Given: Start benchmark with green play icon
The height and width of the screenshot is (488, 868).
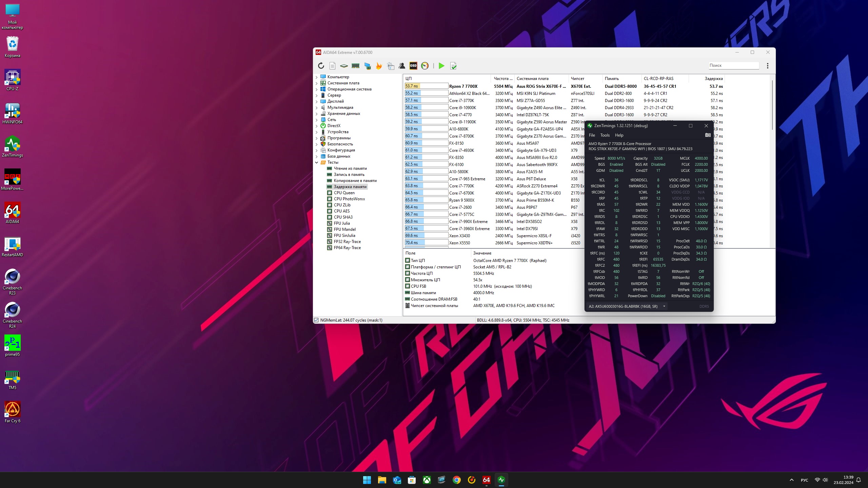Looking at the screenshot, I should 441,66.
